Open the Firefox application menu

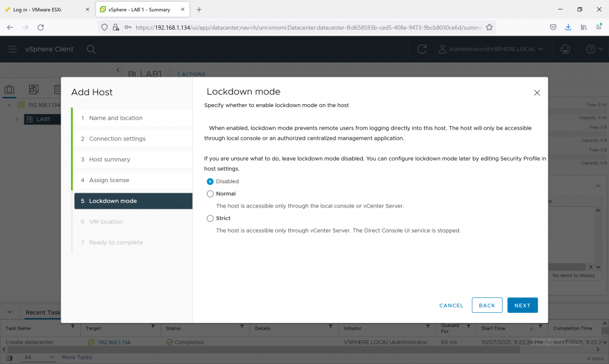click(599, 27)
